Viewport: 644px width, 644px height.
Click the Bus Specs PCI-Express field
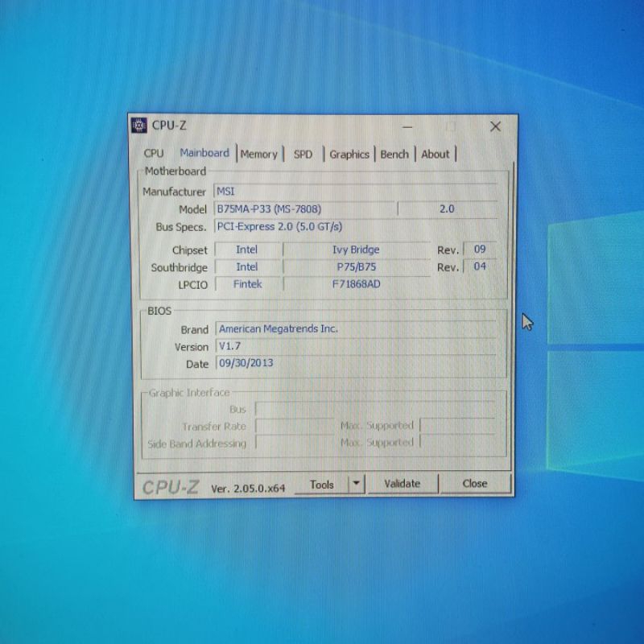354,226
